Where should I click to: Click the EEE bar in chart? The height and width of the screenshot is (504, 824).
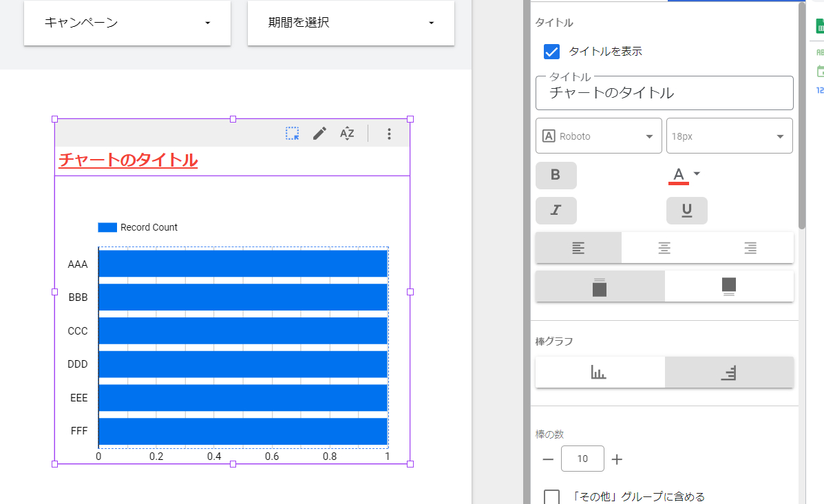(x=243, y=398)
